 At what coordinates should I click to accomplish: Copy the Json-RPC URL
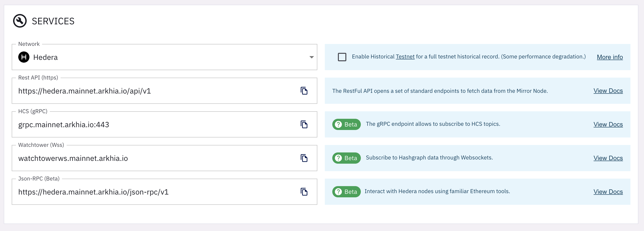point(304,192)
